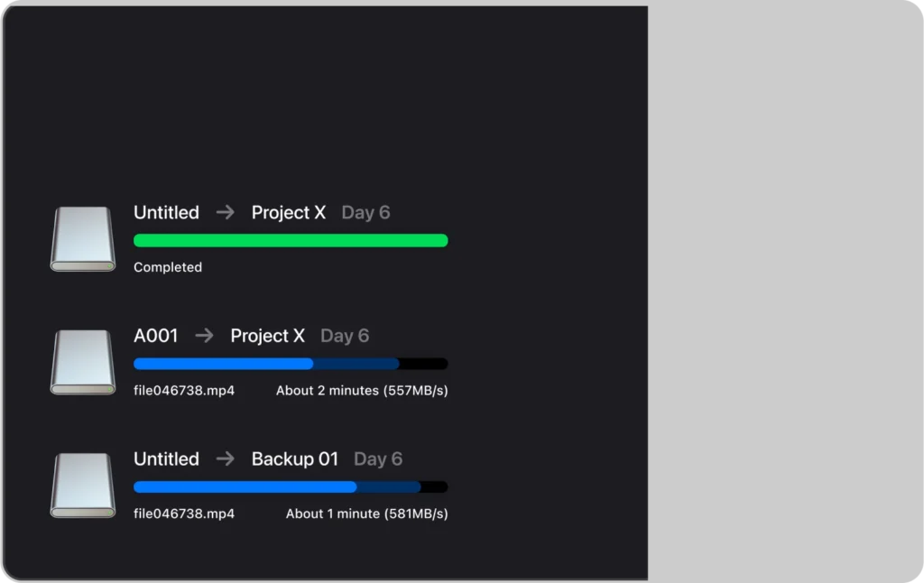Viewport: 924px width, 583px height.
Task: Click the Untitled source in the Backup 01 transfer
Action: click(166, 458)
